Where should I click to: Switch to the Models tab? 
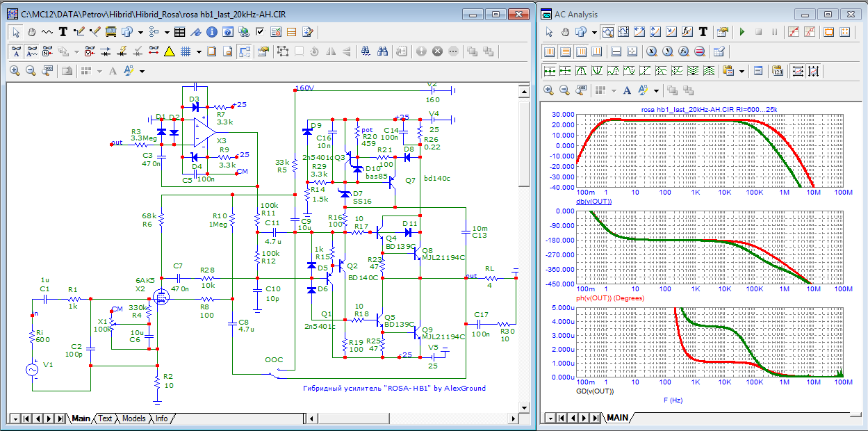pyautogui.click(x=133, y=418)
